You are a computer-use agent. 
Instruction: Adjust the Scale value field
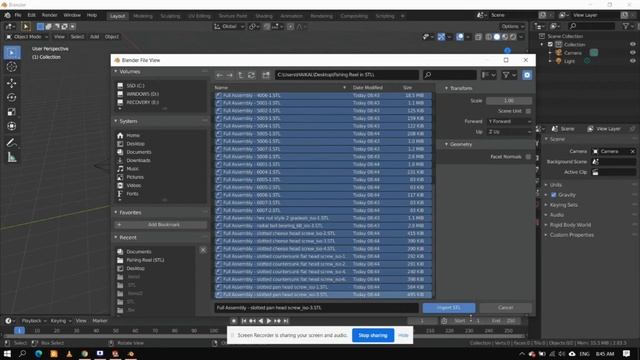509,101
